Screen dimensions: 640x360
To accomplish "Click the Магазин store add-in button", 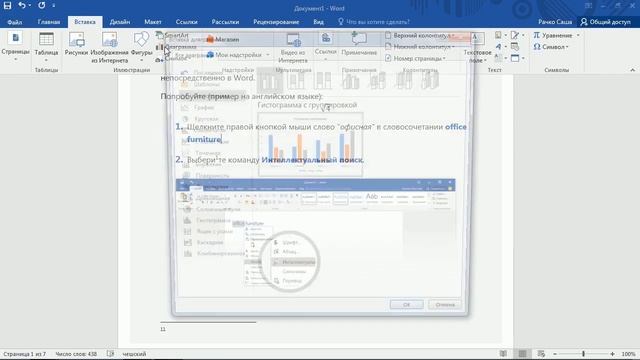I will click(223, 39).
